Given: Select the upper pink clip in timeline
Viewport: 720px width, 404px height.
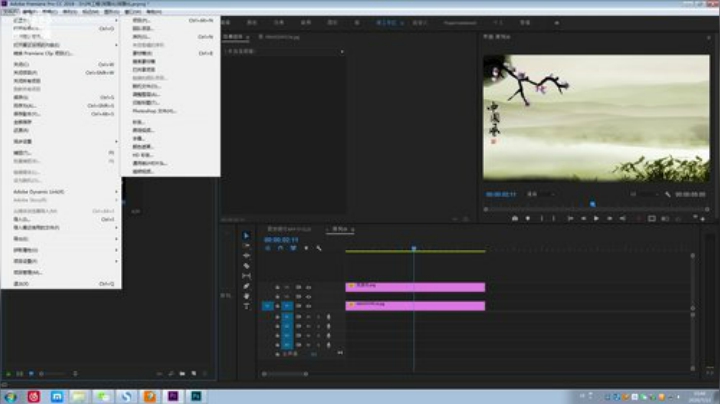Looking at the screenshot, I should (415, 287).
